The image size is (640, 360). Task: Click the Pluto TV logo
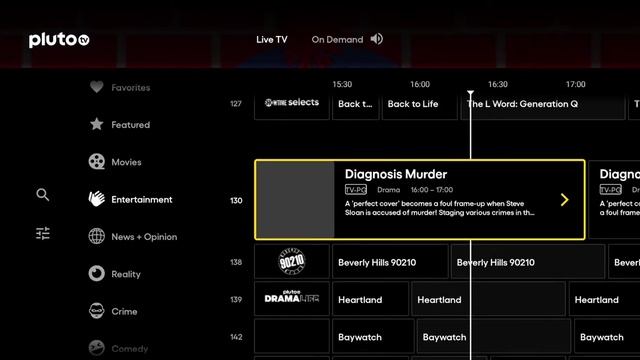pyautogui.click(x=59, y=40)
